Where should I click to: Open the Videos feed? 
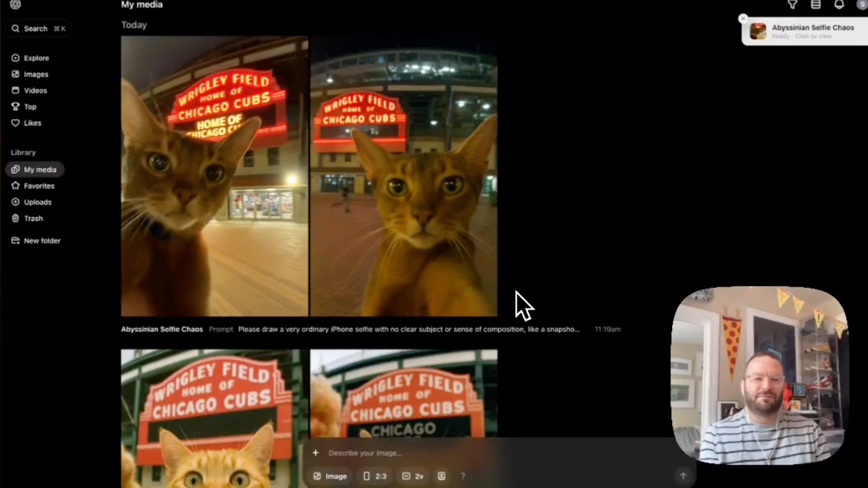tap(29, 91)
